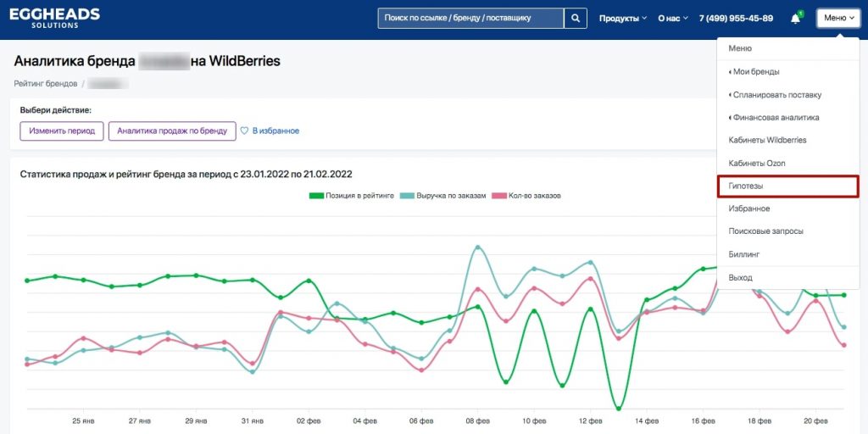Expand the О нас dropdown
Screen dimensions: 868x434
pos(672,19)
